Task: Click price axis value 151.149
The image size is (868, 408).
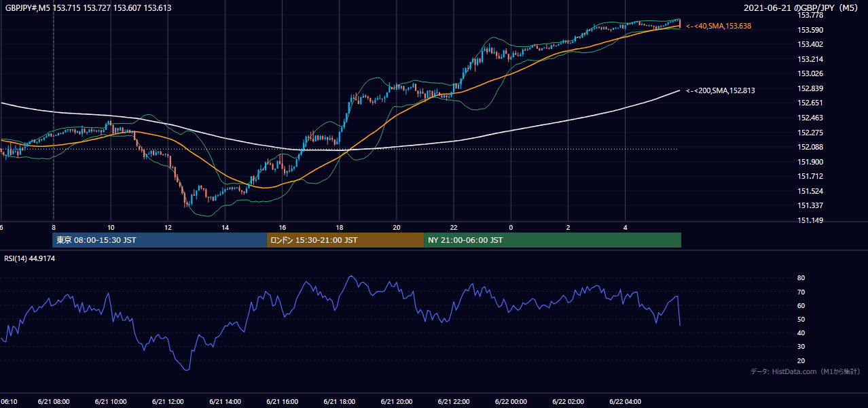Action: pyautogui.click(x=810, y=220)
